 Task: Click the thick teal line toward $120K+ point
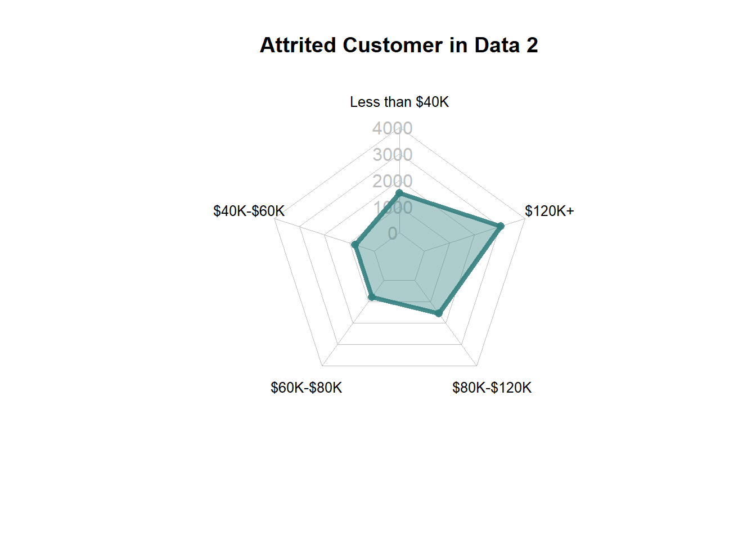click(x=450, y=210)
